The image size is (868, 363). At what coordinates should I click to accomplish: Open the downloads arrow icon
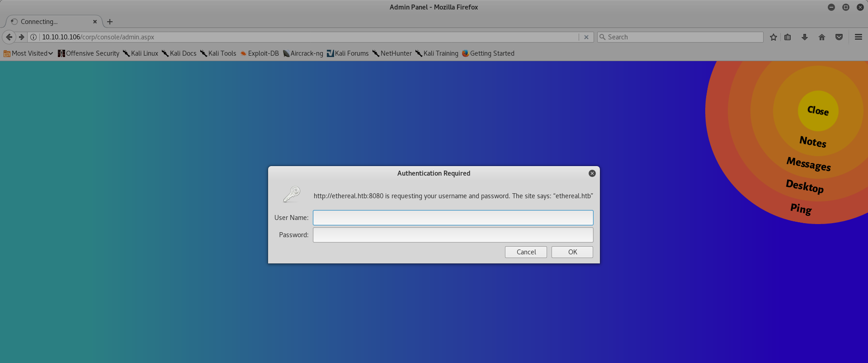[x=805, y=37]
